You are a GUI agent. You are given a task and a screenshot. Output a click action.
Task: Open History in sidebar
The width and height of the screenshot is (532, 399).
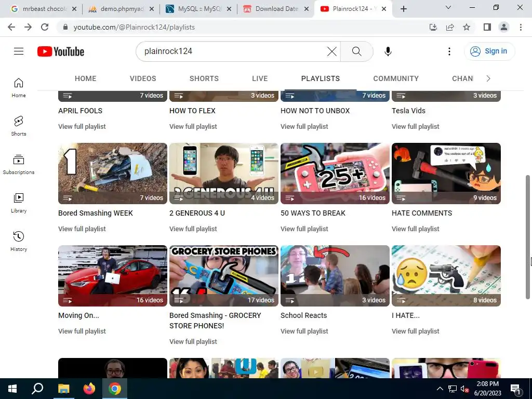pos(19,241)
